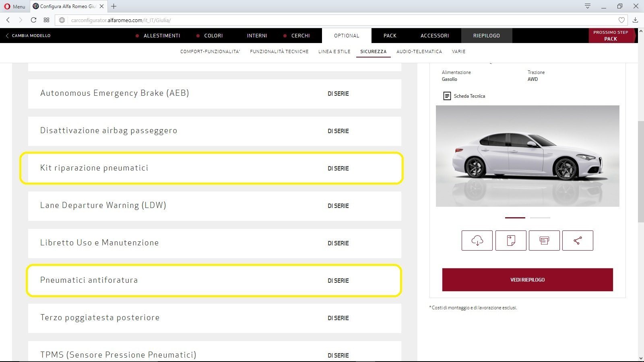Click the site info globe icon
Screen dimensions: 644x362
coord(62,20)
